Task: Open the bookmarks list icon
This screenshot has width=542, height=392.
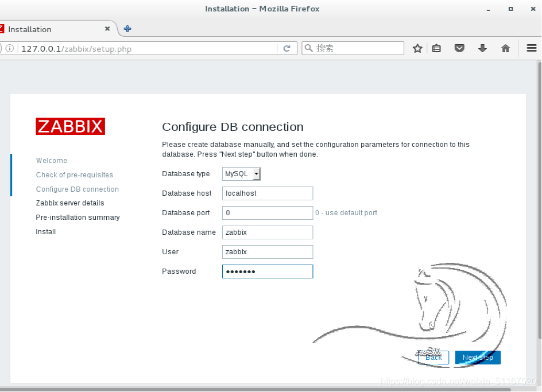Action: (x=436, y=48)
